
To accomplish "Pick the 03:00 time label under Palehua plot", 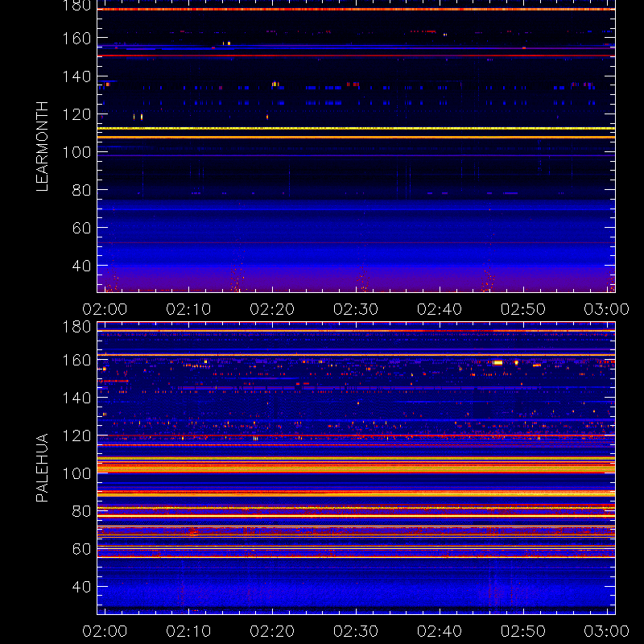I will tap(607, 631).
